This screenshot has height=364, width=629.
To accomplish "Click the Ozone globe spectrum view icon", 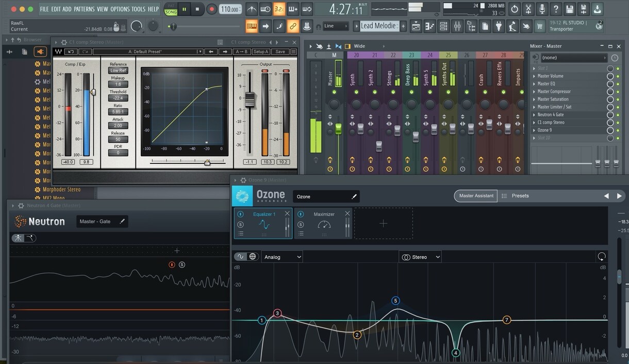I will point(253,256).
